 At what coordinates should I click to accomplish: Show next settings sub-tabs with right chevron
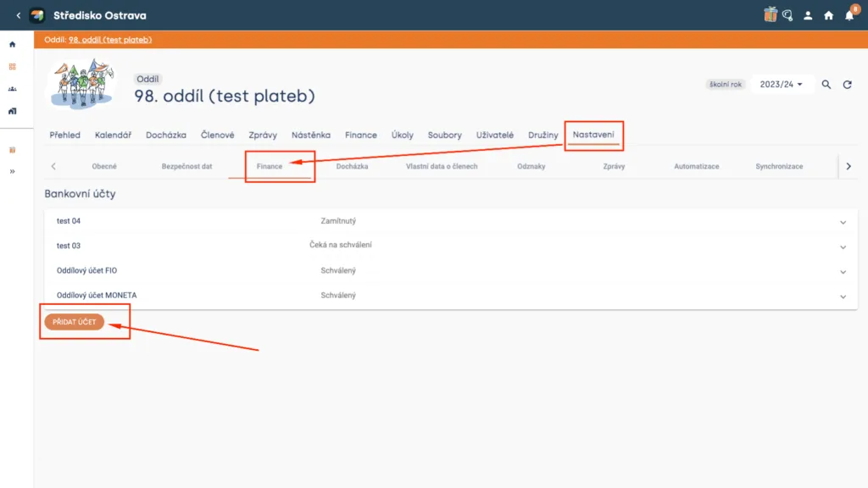pyautogui.click(x=849, y=166)
